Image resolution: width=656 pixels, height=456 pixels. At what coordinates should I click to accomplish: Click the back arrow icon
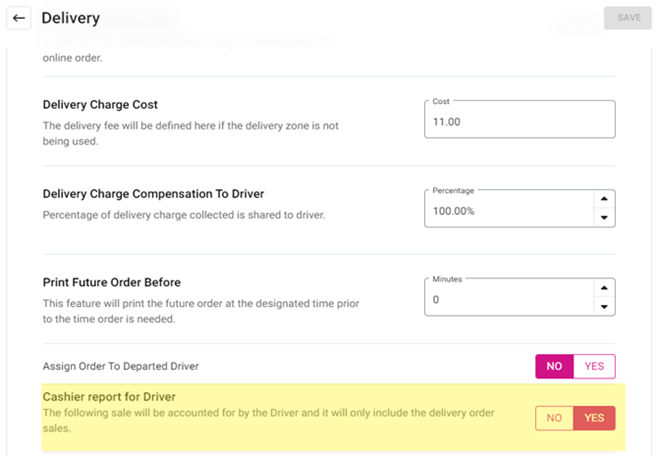tap(19, 18)
